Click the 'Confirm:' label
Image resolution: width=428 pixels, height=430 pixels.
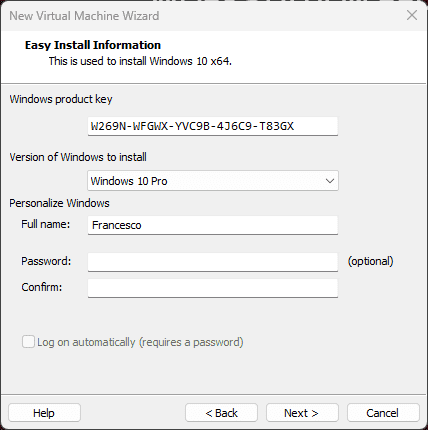point(42,287)
